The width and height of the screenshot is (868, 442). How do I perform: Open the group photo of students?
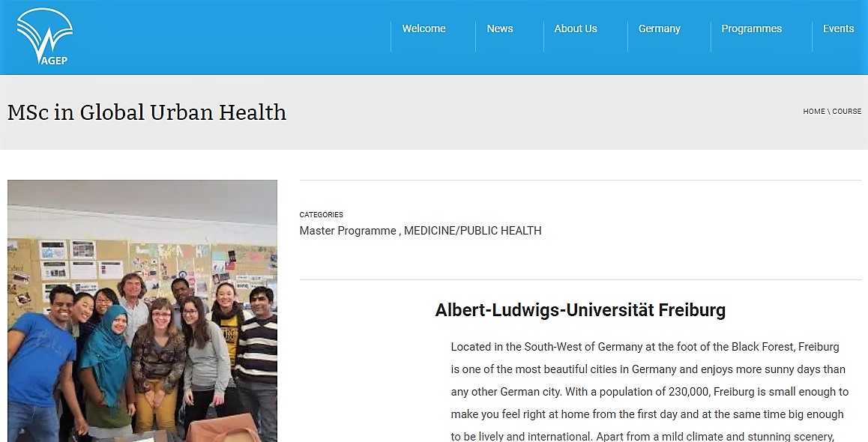click(x=142, y=311)
